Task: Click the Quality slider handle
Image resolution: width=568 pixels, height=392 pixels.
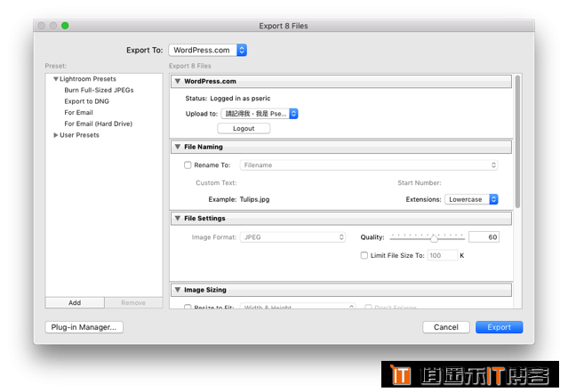Action: click(x=434, y=238)
